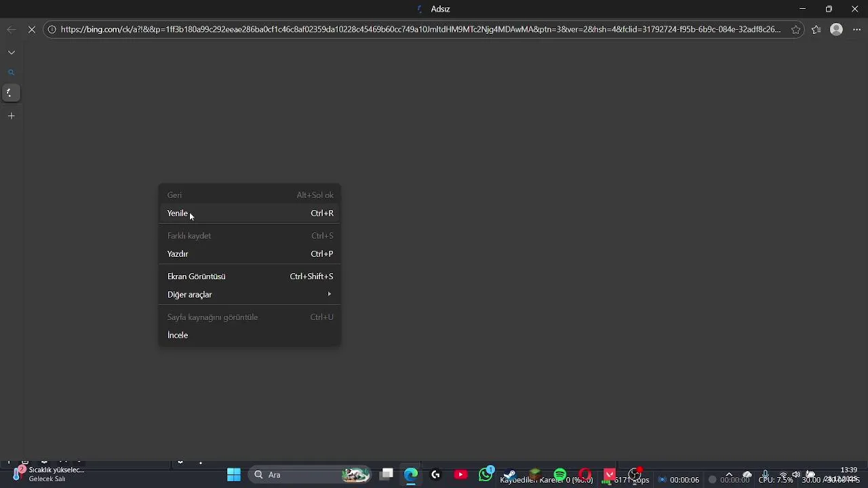Open the three-dot settings and more menu

pos(856,29)
